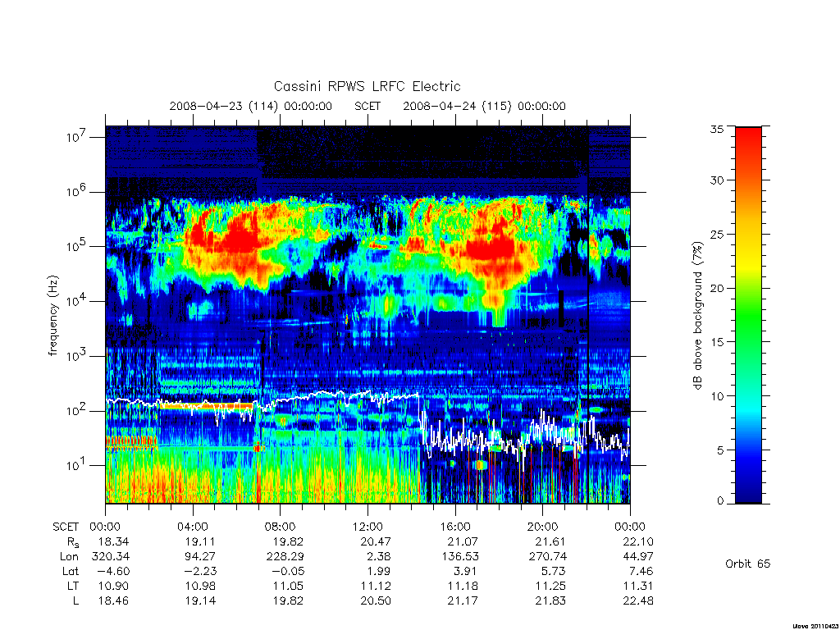Screen dimensions: 840x630
Task: Click the small 'Uiowa 20110423' credit text
Action: tap(816, 626)
